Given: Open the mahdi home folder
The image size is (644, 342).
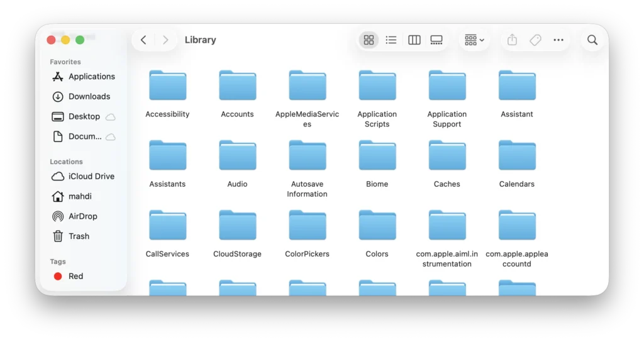Looking at the screenshot, I should pos(80,197).
